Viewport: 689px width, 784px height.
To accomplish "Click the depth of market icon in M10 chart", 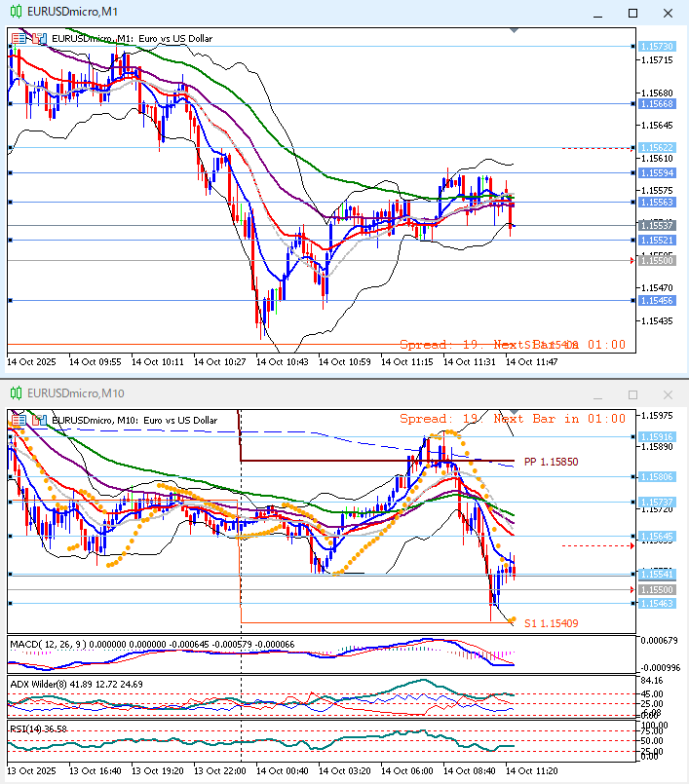I will coord(20,419).
